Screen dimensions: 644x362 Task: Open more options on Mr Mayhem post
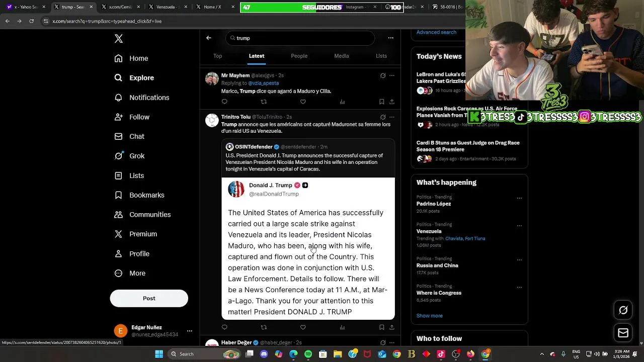pos(392,75)
